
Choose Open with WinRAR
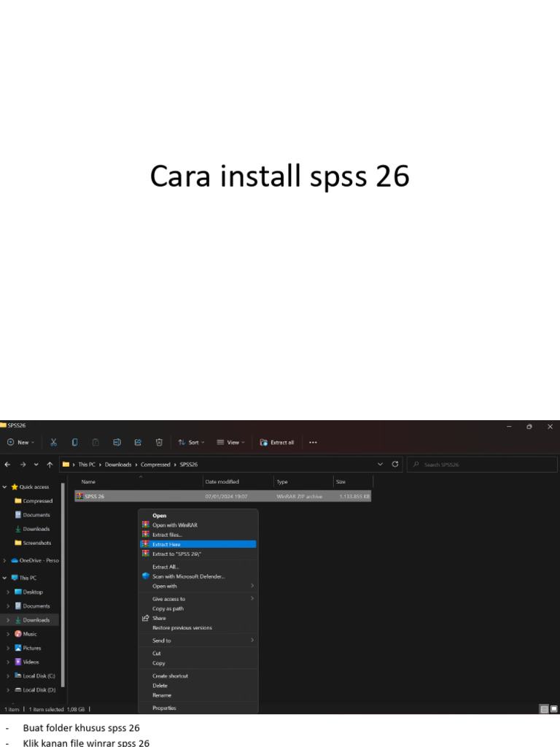click(x=198, y=525)
